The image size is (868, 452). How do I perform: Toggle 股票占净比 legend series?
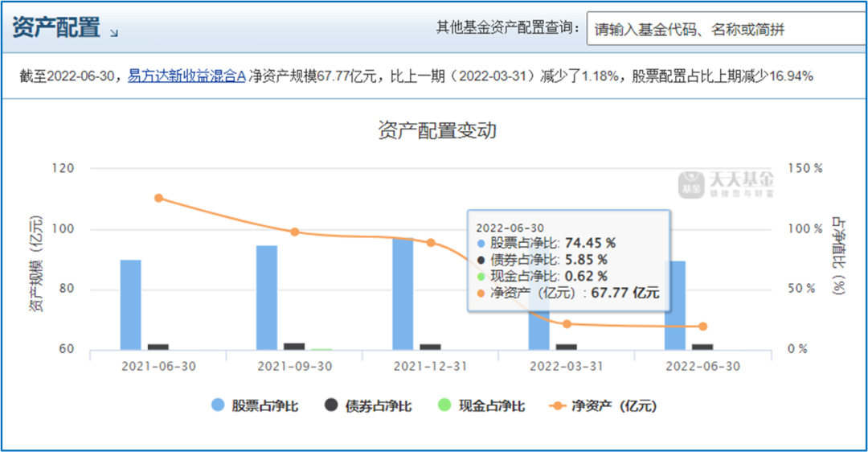click(256, 405)
